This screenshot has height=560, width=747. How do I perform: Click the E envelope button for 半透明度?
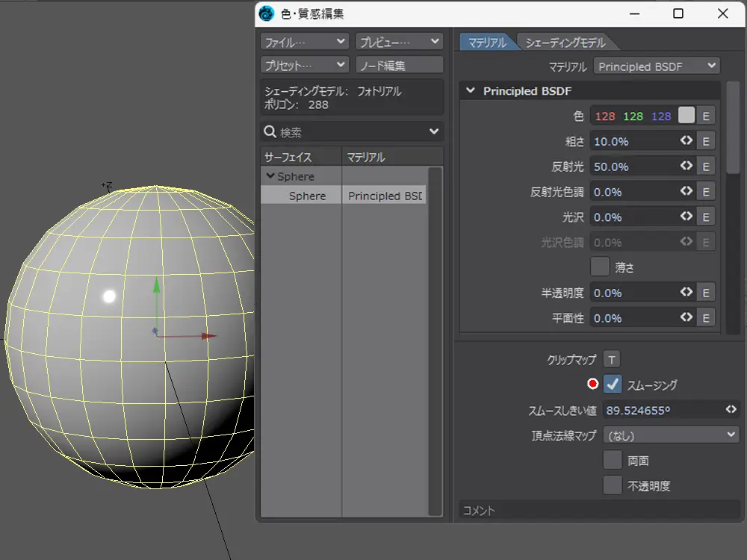706,293
